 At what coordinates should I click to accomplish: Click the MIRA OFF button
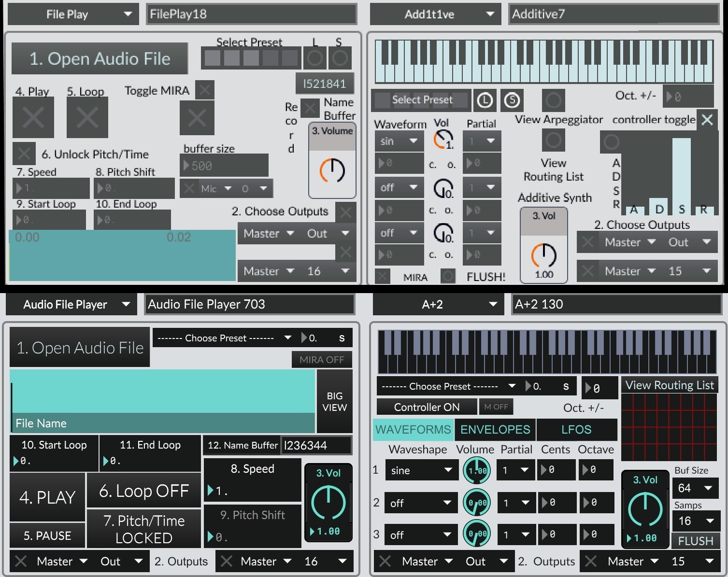pos(322,359)
